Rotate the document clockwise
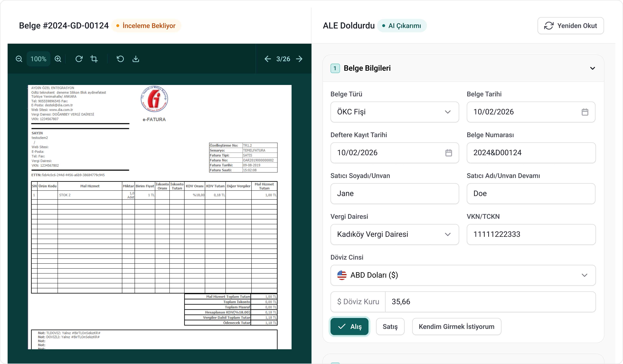 point(79,59)
